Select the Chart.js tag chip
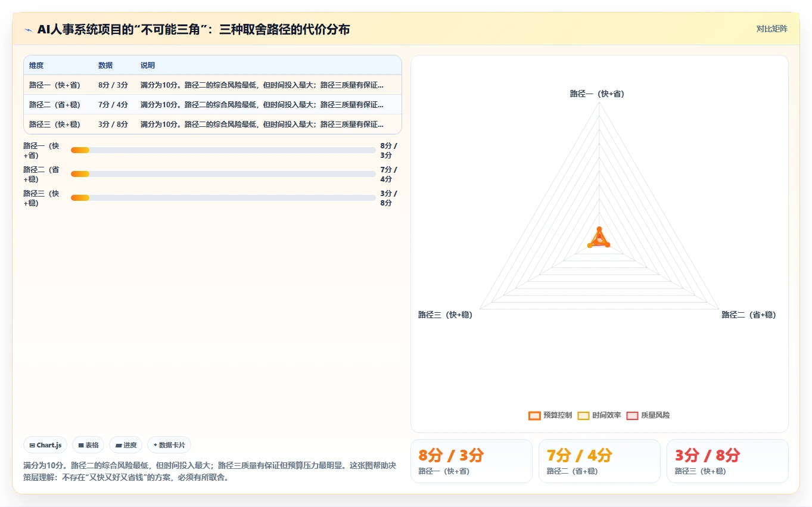The width and height of the screenshot is (812, 507). [46, 445]
